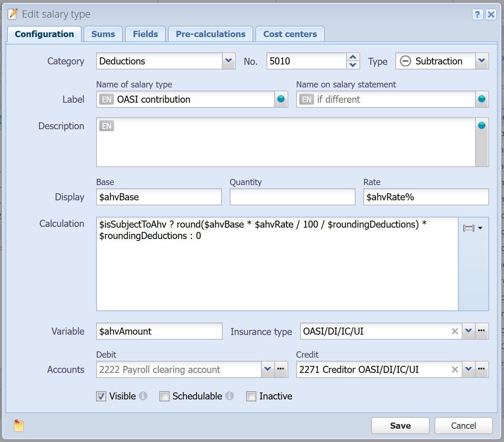This screenshot has height=442, width=504.
Task: Switch to the Pre-calculations tab
Action: [x=211, y=34]
